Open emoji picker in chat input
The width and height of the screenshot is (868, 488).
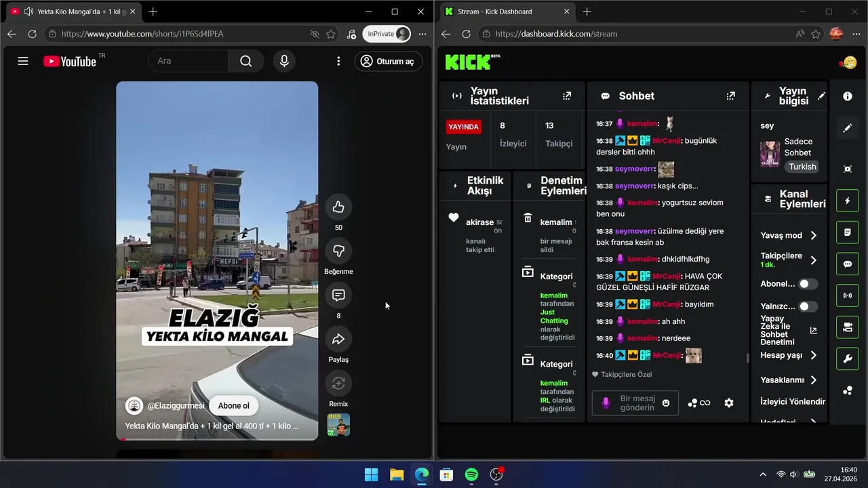[666, 403]
